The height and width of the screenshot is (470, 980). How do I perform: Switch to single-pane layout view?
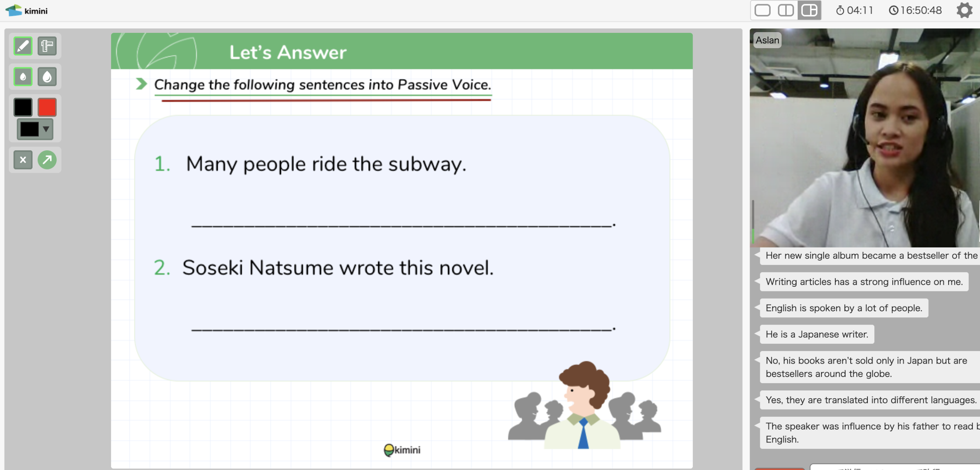(x=762, y=10)
